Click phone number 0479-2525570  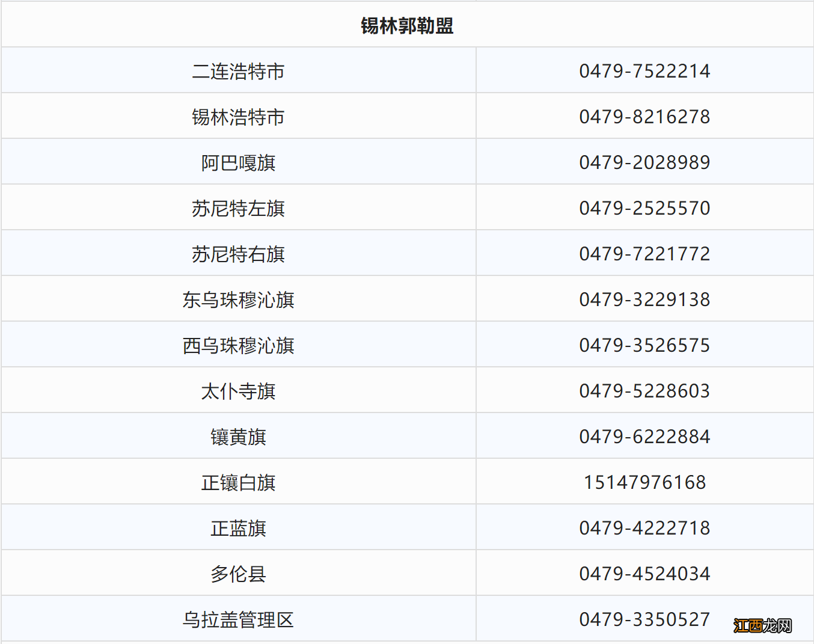point(645,208)
